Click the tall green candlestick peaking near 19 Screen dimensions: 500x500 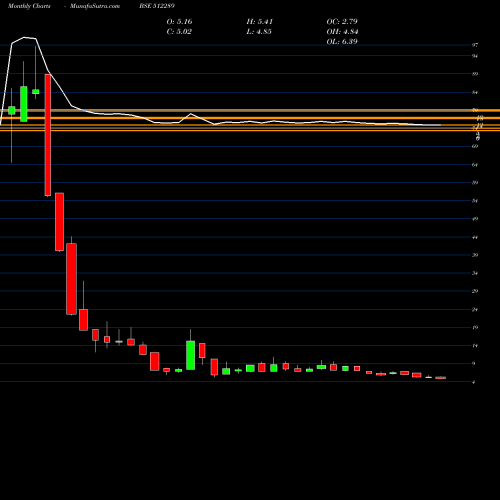point(190,355)
